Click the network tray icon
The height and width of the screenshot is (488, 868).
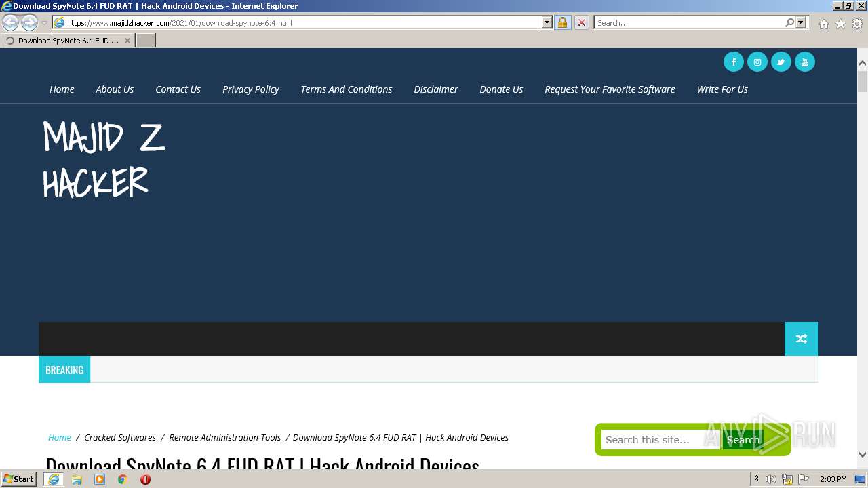click(x=787, y=479)
